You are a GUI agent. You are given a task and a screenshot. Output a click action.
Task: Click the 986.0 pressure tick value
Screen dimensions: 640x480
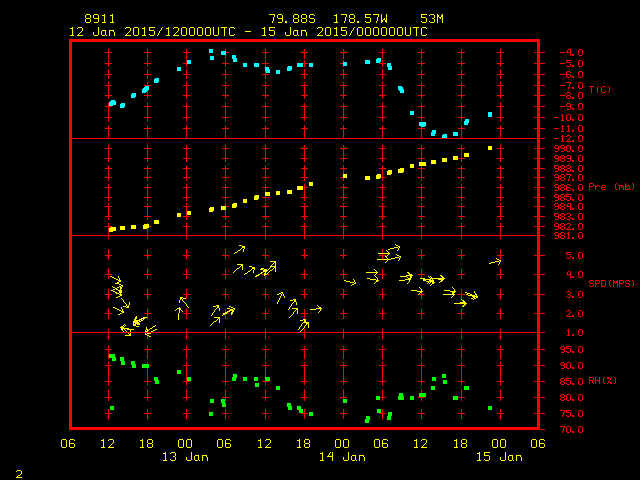click(x=569, y=188)
